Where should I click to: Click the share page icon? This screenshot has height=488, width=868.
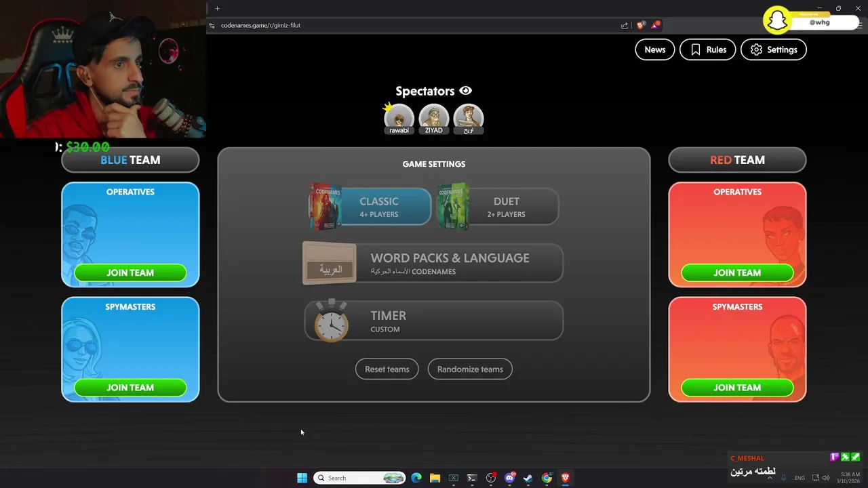(x=625, y=25)
